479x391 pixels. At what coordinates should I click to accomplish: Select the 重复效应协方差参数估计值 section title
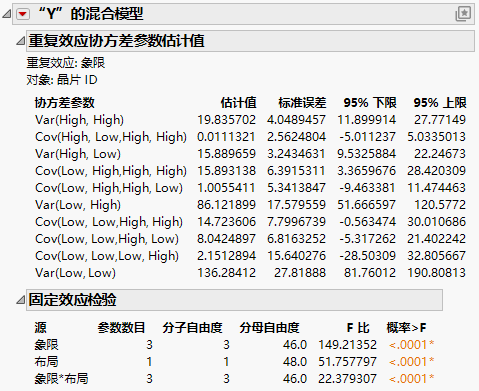pyautogui.click(x=116, y=41)
